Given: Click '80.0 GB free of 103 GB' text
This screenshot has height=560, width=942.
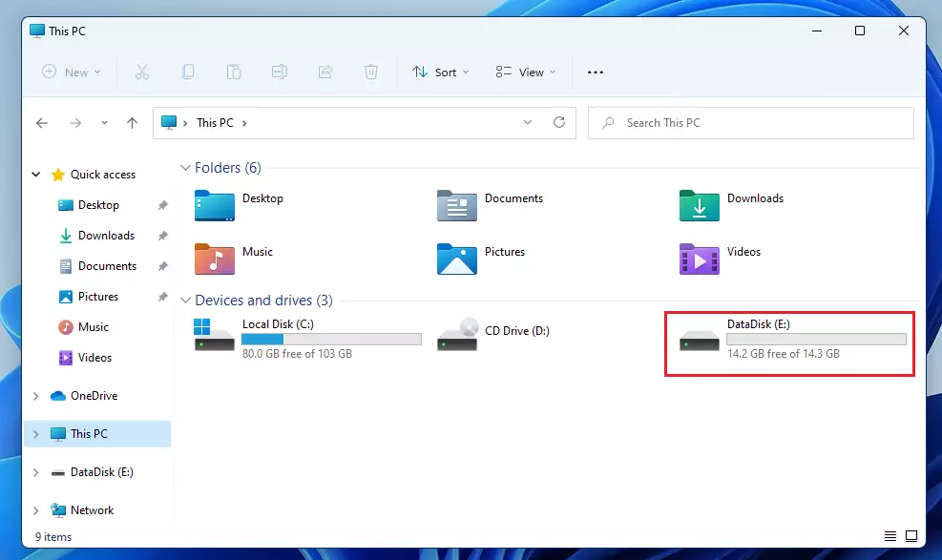Looking at the screenshot, I should click(x=297, y=354).
